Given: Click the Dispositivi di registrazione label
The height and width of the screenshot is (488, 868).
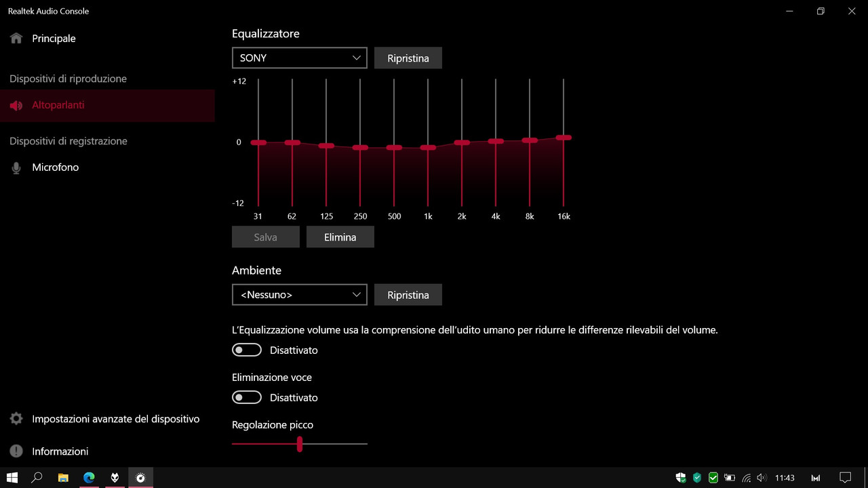Looking at the screenshot, I should tap(68, 141).
